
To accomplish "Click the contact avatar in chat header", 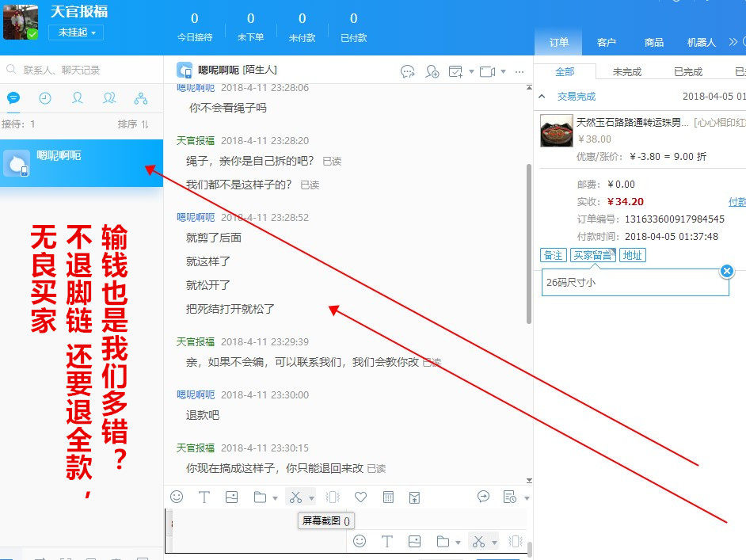I will pyautogui.click(x=185, y=70).
